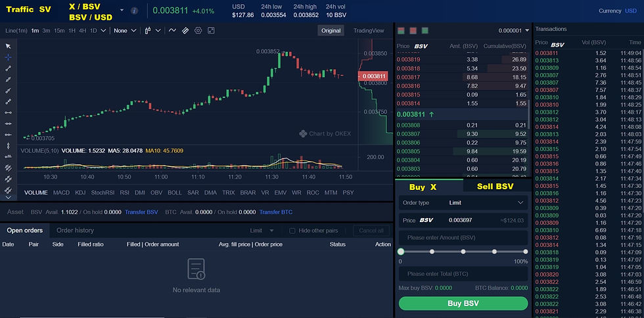The height and width of the screenshot is (318, 644).
Task: Switch chart interval to 1m
Action: [35, 30]
